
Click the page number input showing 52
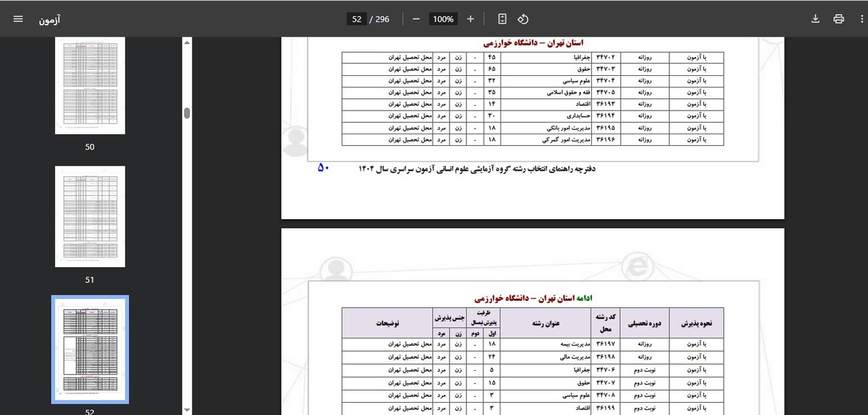point(357,19)
